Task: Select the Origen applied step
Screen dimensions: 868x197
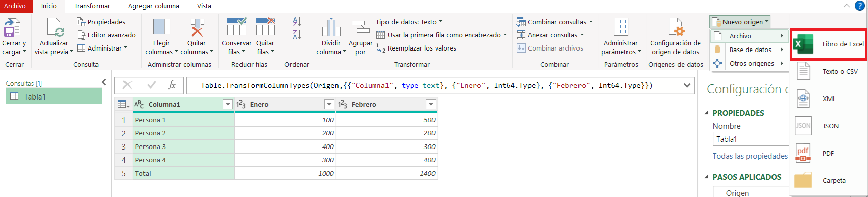Action: click(x=737, y=193)
